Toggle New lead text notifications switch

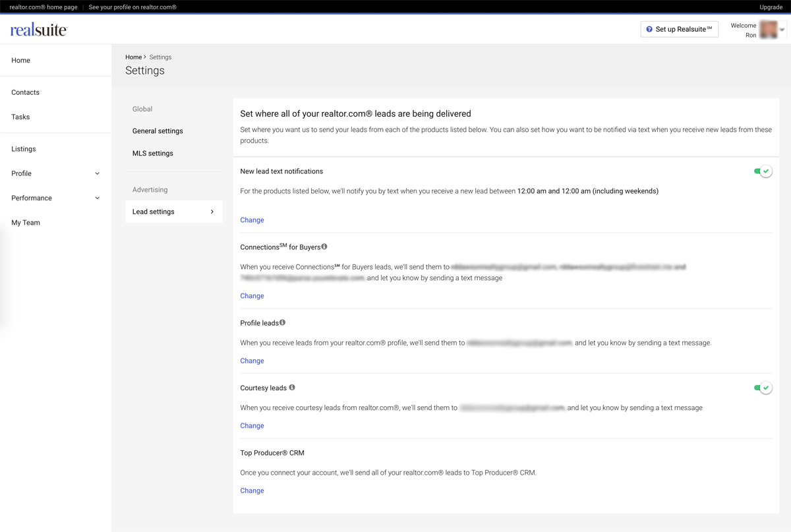(x=763, y=171)
